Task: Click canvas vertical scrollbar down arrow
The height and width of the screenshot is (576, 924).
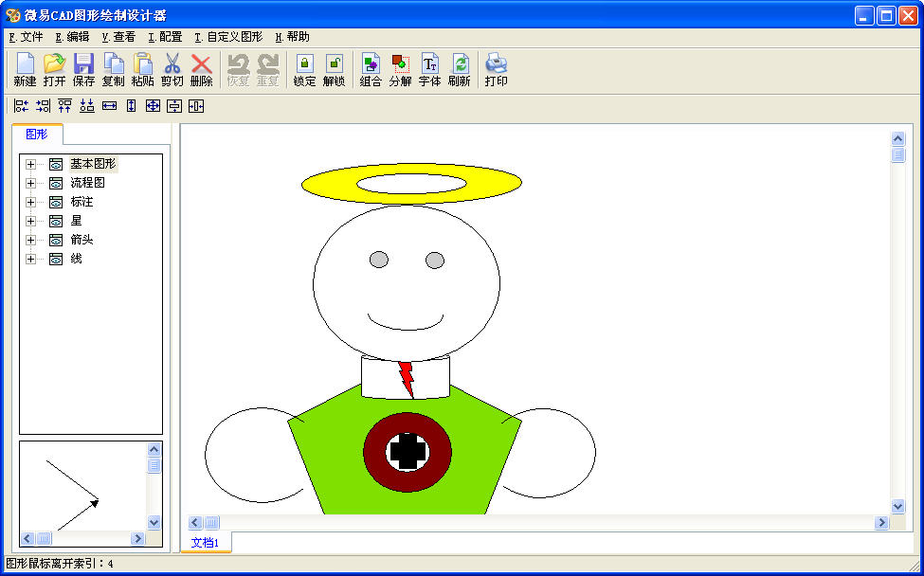Action: click(x=897, y=507)
